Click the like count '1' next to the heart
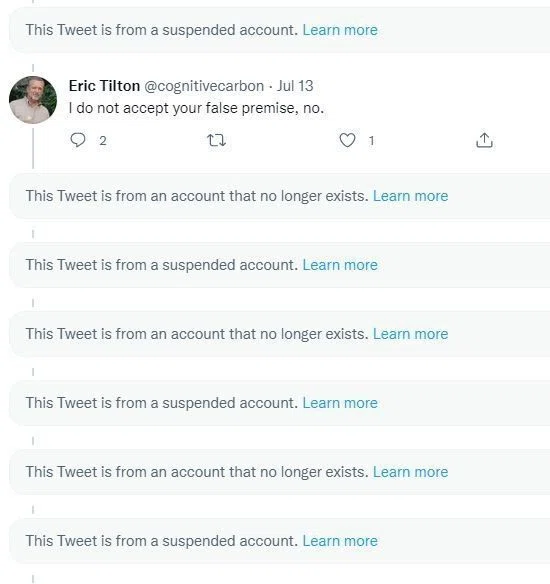 (x=371, y=141)
